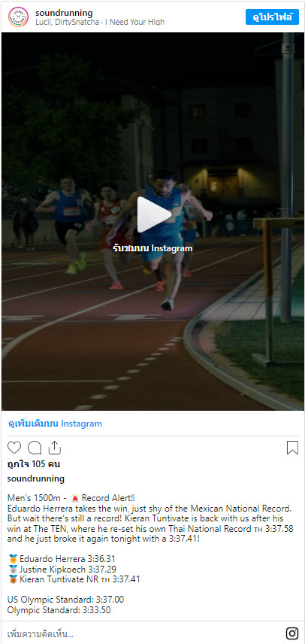Play the Instagram video

coord(153,215)
